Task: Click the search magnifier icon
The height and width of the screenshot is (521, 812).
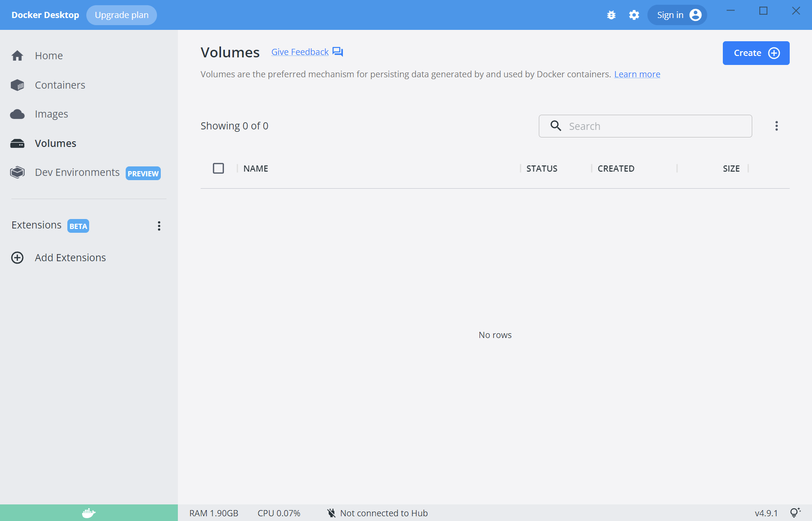Action: (556, 126)
